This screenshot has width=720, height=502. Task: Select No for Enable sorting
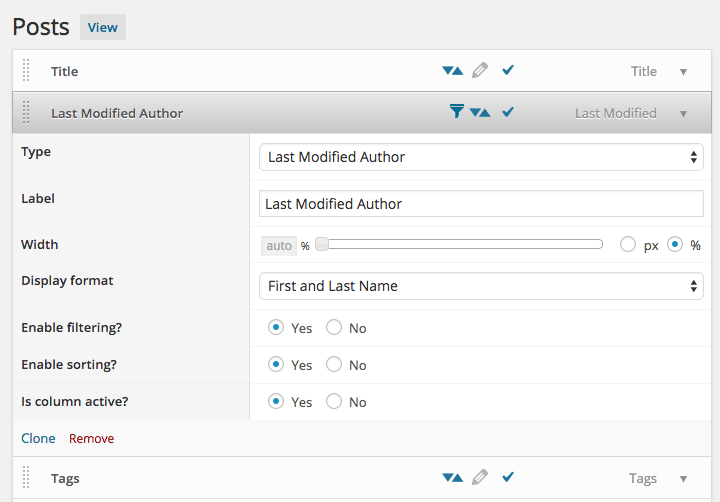pos(334,365)
